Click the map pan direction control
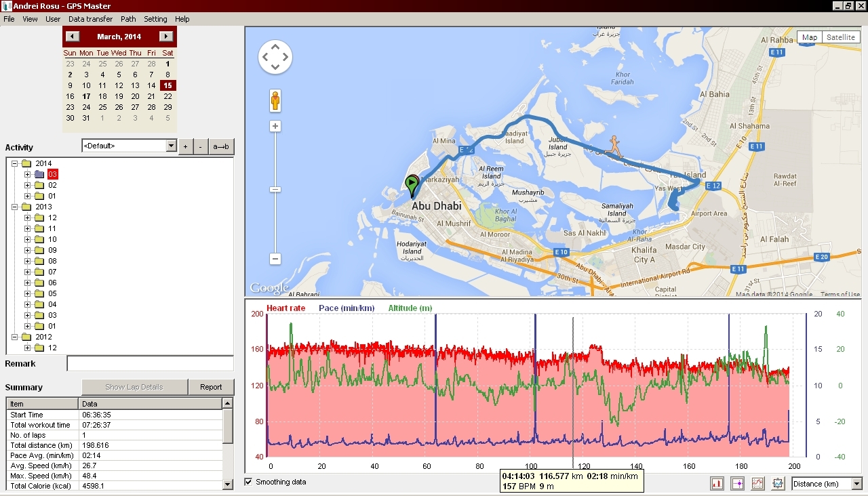The height and width of the screenshot is (496, 868). click(275, 57)
